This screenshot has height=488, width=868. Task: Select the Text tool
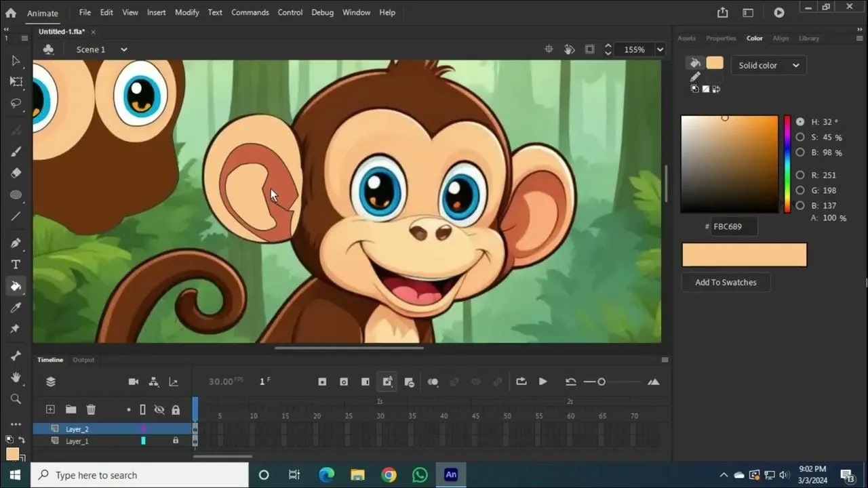tap(16, 264)
